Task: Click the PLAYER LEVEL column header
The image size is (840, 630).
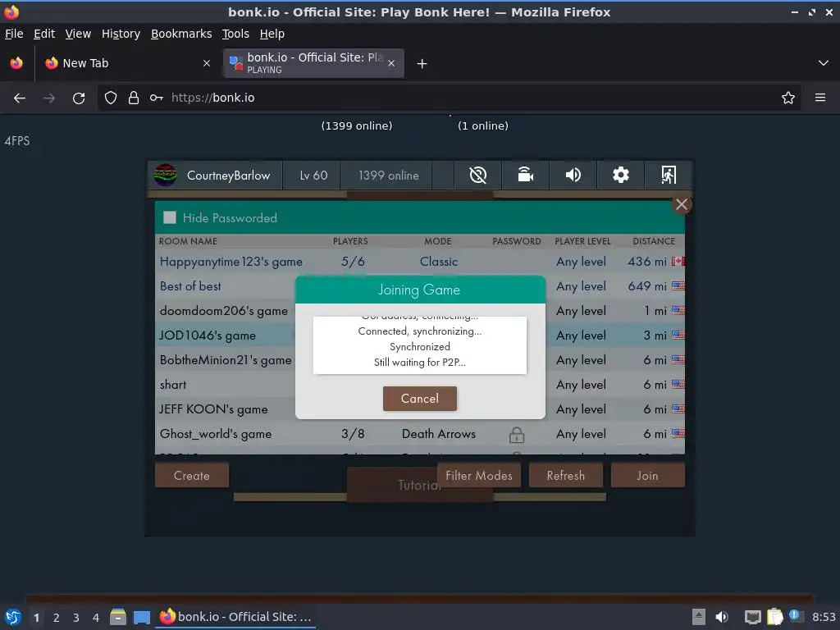Action: pyautogui.click(x=582, y=241)
